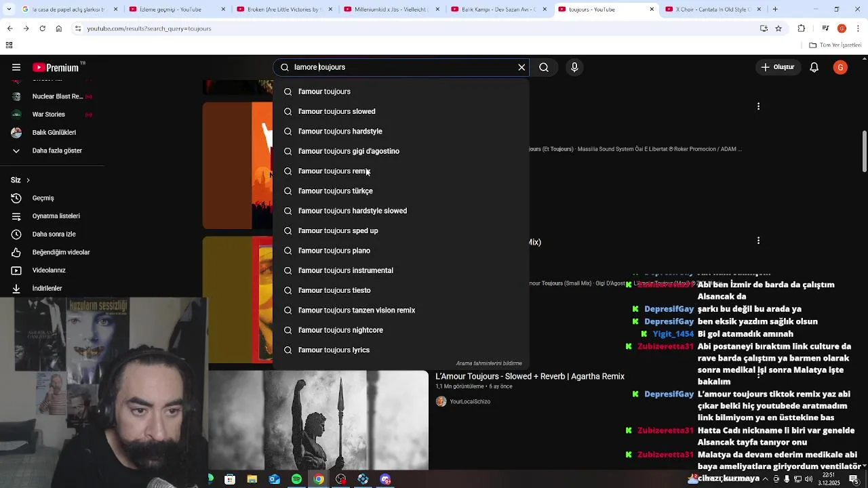Choose suggestion "l'amour toujours türkçe"

(401, 191)
